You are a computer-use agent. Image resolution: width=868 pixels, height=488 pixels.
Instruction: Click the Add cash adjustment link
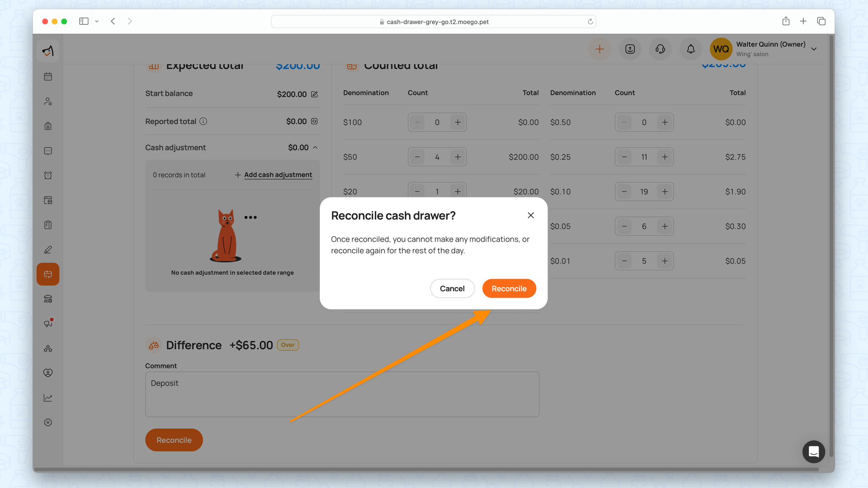[x=278, y=175]
